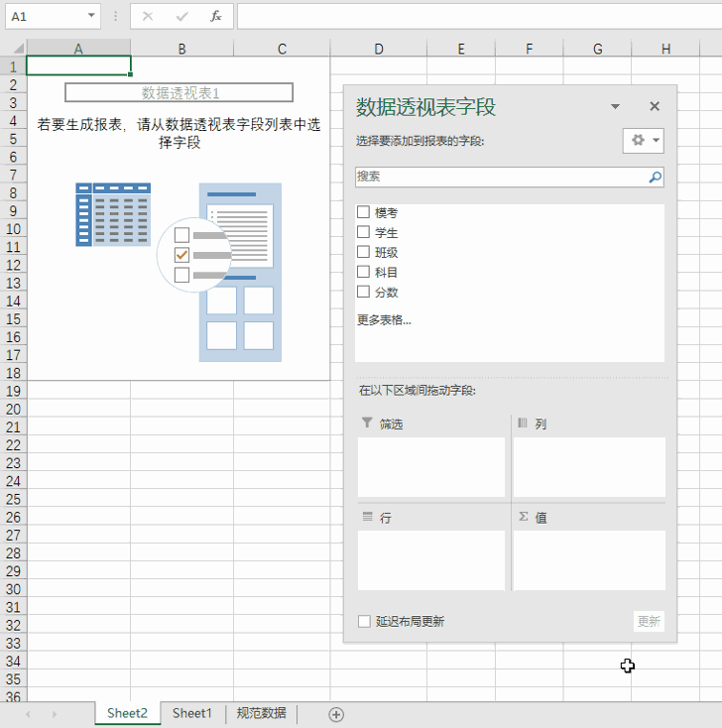Viewport: 722px width, 728px height.
Task: Click the insert function fx icon
Action: (x=215, y=17)
